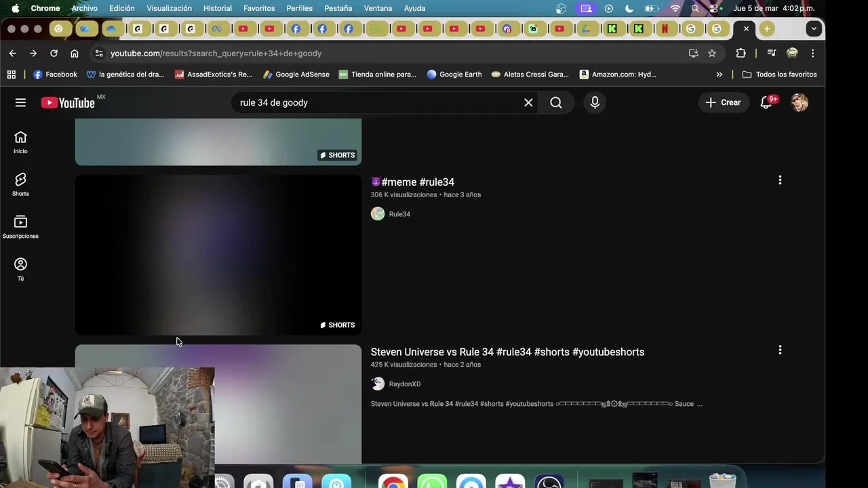The image size is (868, 488).
Task: View site information icon in address bar
Action: coord(99,53)
